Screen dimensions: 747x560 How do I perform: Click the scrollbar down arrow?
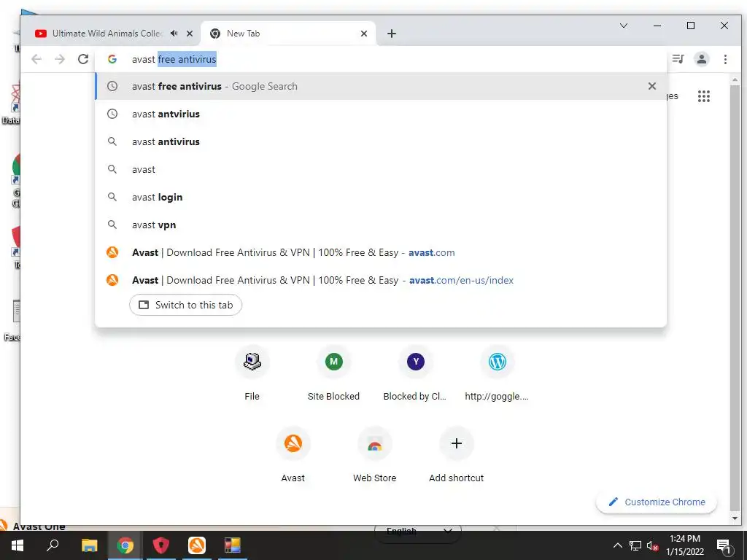pos(735,518)
